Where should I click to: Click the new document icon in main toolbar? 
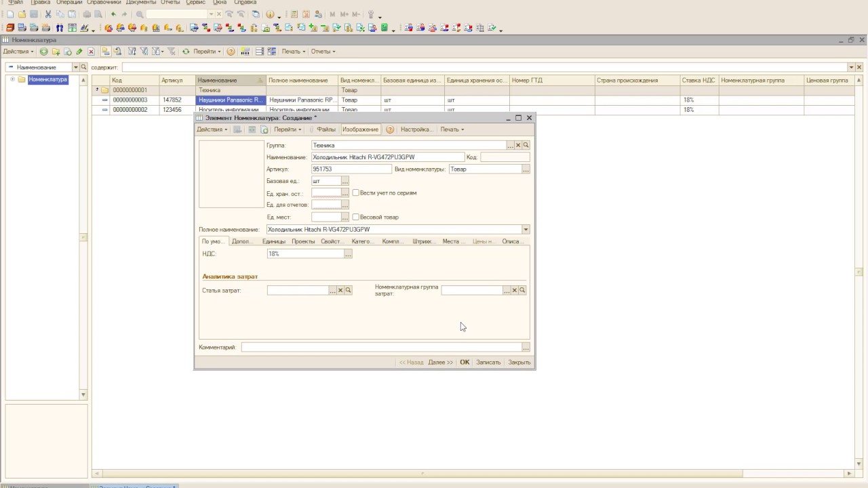point(10,14)
